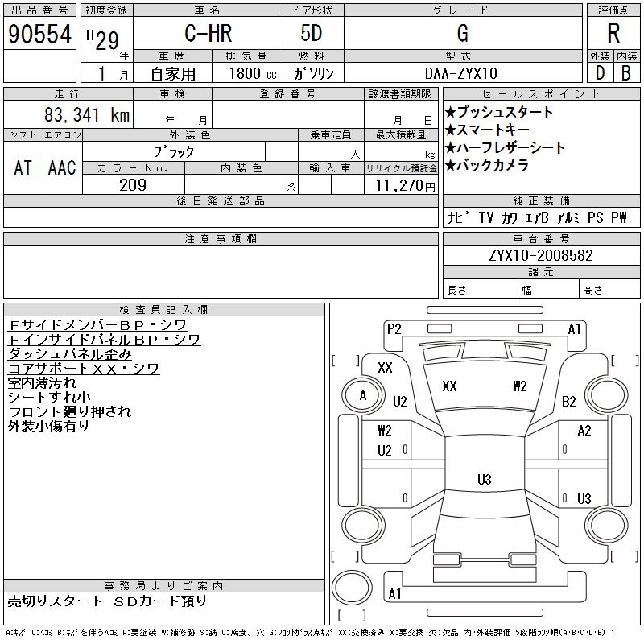Click the A2 mark on right door
Screen dimensions: 644x644
coord(584,431)
